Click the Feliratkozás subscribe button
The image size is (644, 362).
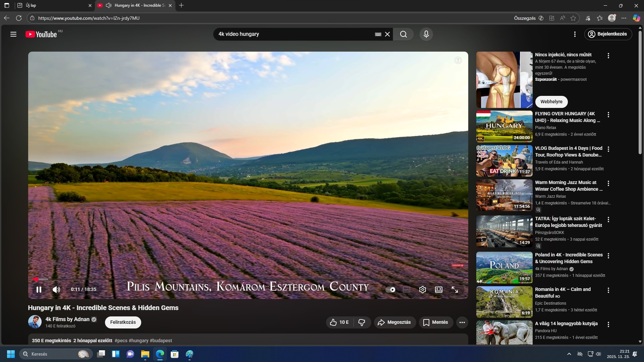(123, 322)
